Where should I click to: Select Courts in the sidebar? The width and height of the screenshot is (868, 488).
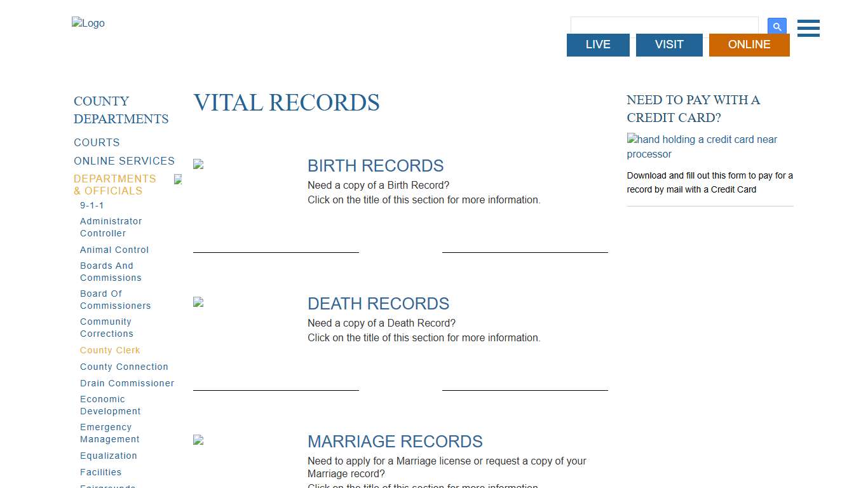click(x=97, y=143)
